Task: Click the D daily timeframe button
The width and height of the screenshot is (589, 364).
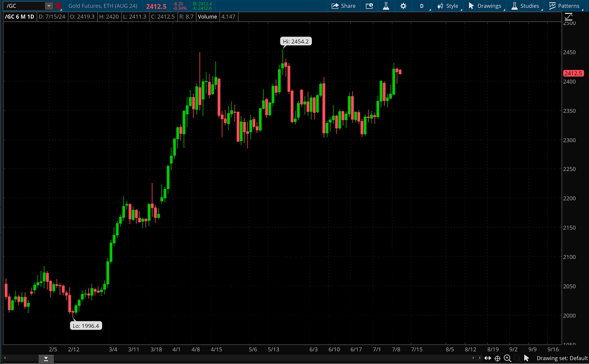Action: click(422, 6)
